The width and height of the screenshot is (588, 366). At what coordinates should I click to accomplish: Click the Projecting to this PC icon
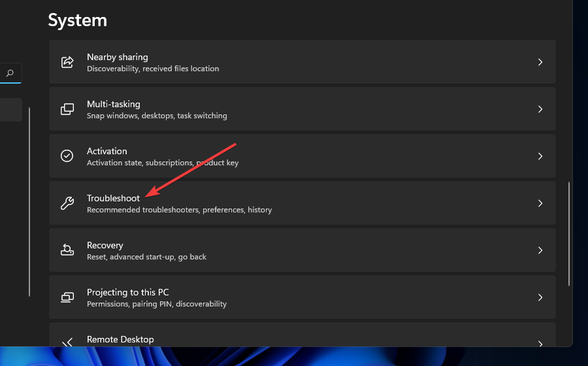coord(67,297)
